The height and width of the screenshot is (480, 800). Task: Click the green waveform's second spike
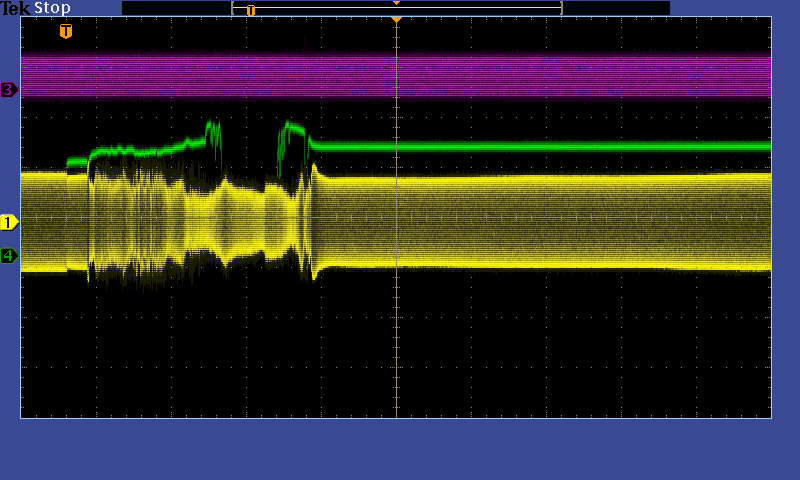point(292,129)
